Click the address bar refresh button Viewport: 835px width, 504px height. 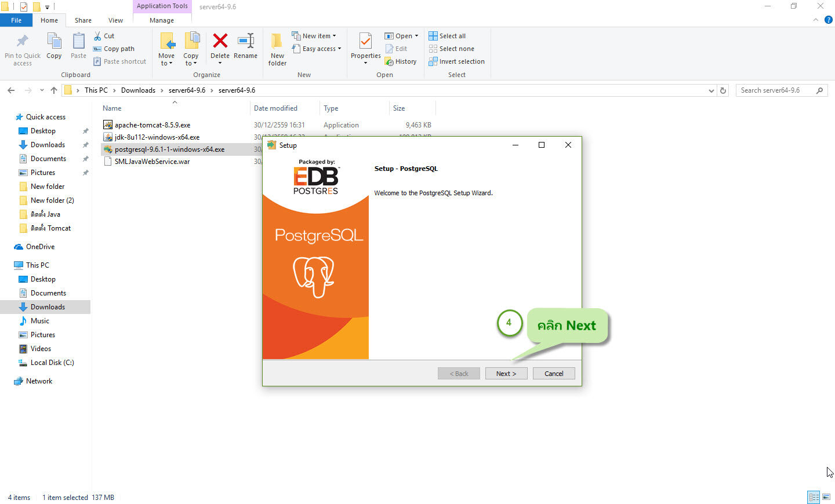pyautogui.click(x=723, y=90)
